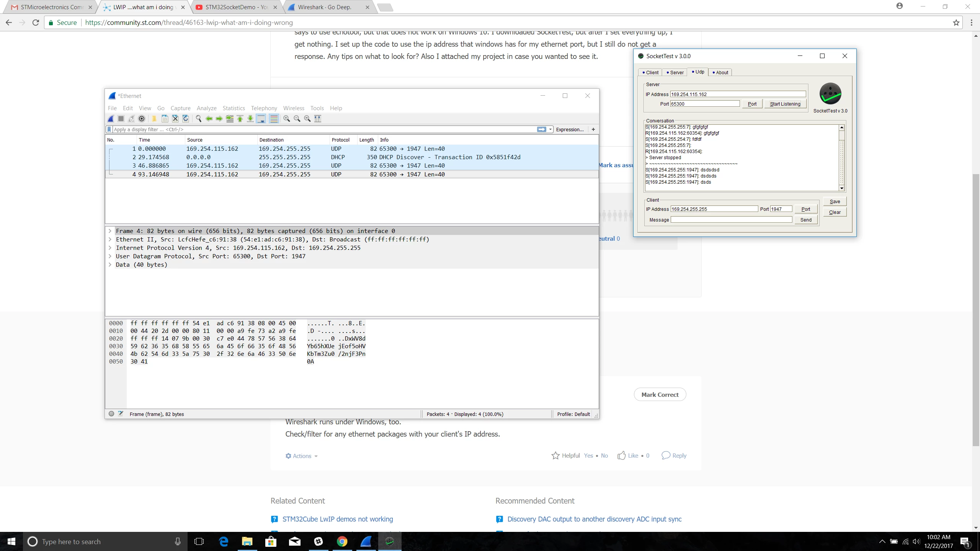Click the zoom in icon in Wireshark toolbar
980x551 pixels.
tap(286, 119)
